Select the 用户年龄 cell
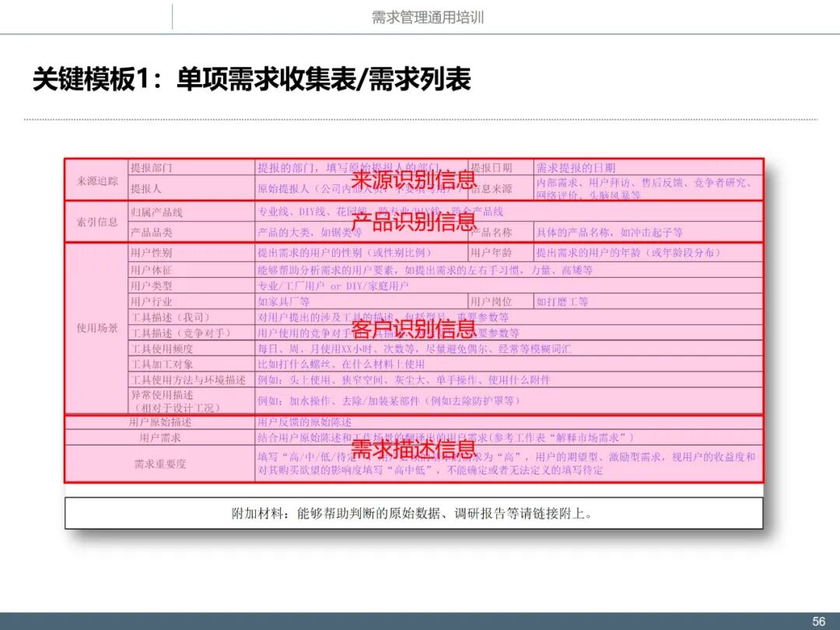Screen dimensions: 840x630 tap(502, 252)
